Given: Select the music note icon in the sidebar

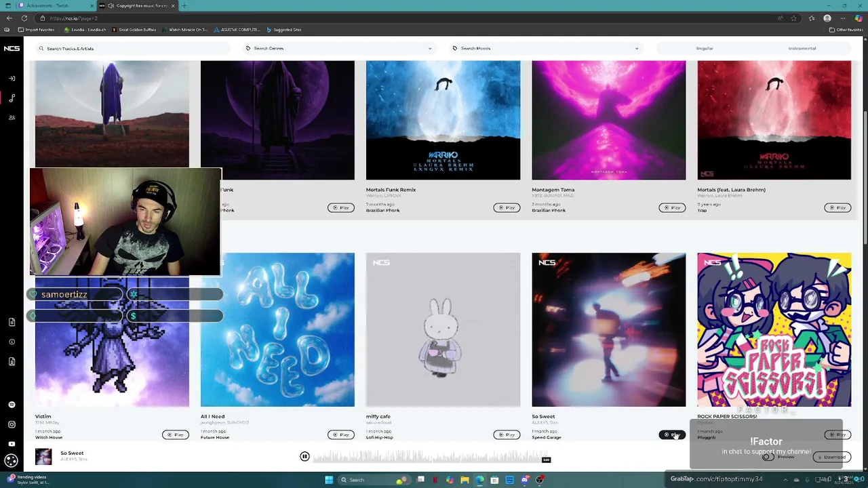Looking at the screenshot, I should [12, 98].
